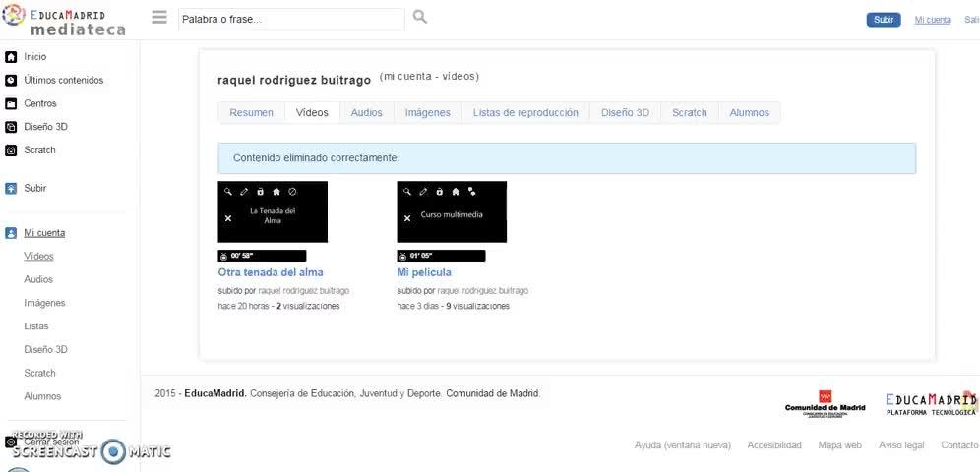Image resolution: width=980 pixels, height=472 pixels.
Task: Click lock icon on Mi pelicula
Action: (440, 192)
